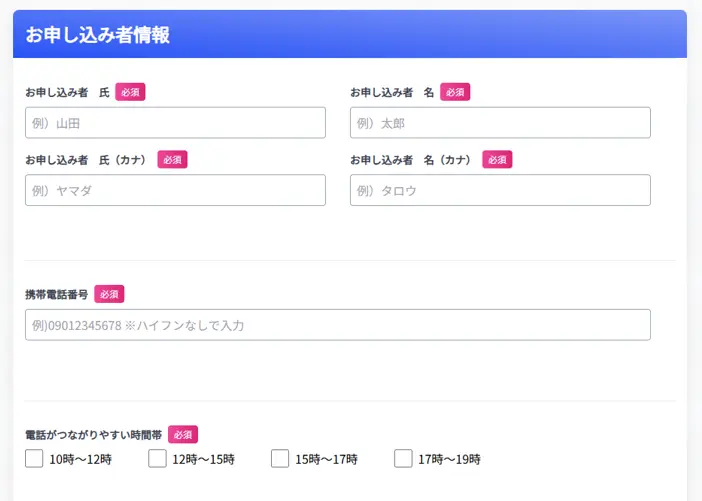Focus the given-name カナ field with タロウ placeholder
702x501 pixels.
(x=500, y=190)
